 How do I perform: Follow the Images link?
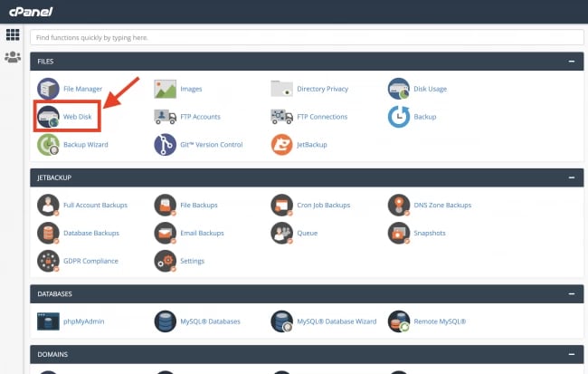pyautogui.click(x=191, y=89)
